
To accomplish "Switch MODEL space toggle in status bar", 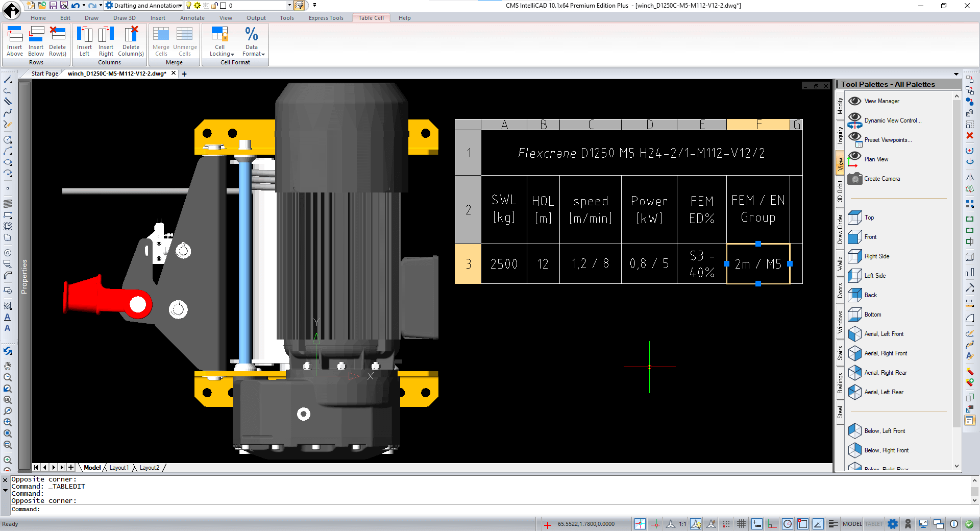I will [852, 524].
